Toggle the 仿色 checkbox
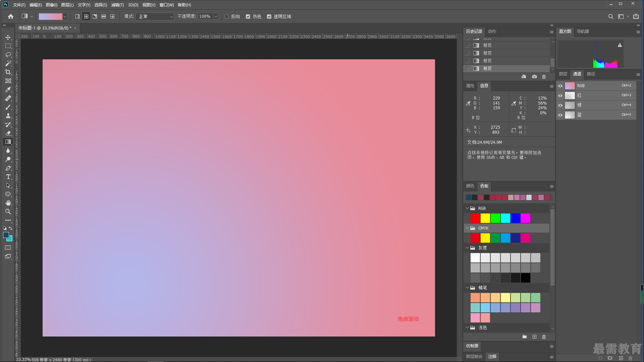644x362 pixels. (248, 16)
